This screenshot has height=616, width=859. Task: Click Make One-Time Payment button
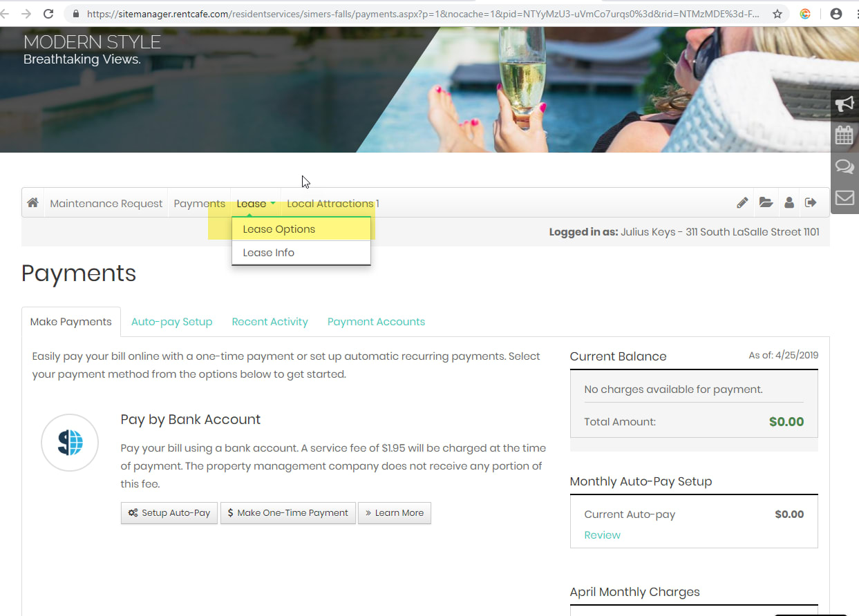287,513
